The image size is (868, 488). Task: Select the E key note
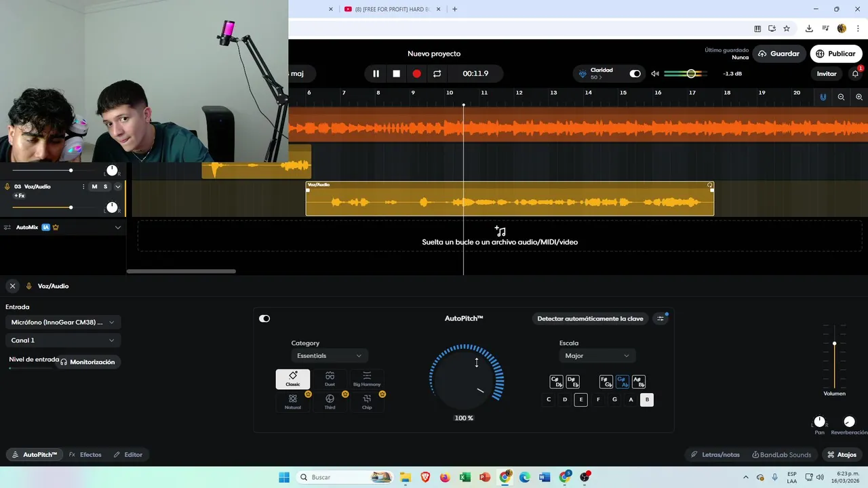pyautogui.click(x=581, y=400)
